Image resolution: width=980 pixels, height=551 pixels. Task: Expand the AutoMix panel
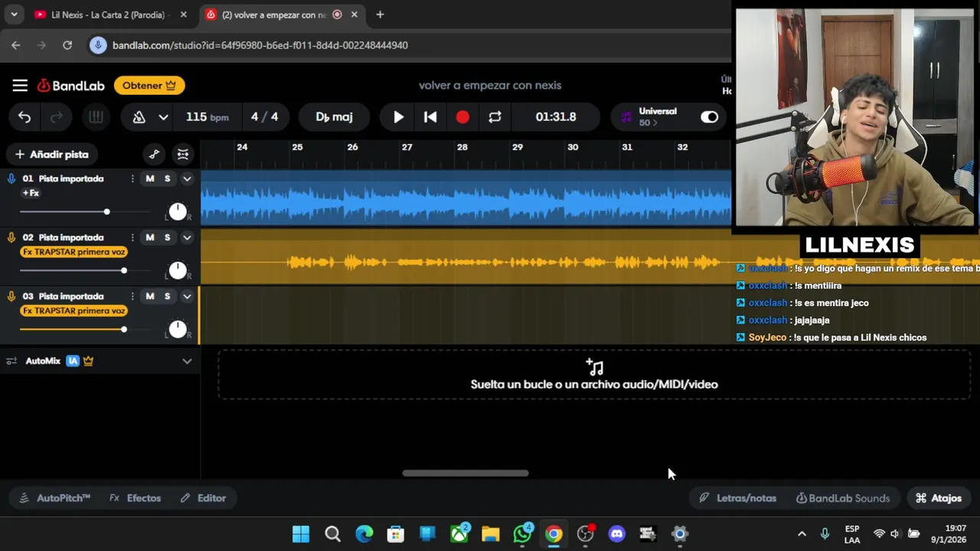(x=187, y=361)
